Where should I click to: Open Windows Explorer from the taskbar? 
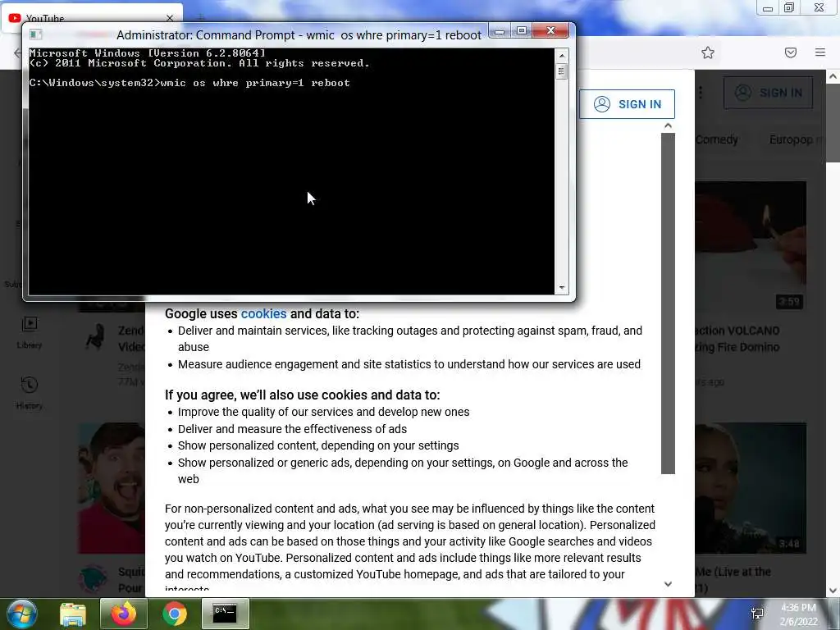pyautogui.click(x=73, y=614)
